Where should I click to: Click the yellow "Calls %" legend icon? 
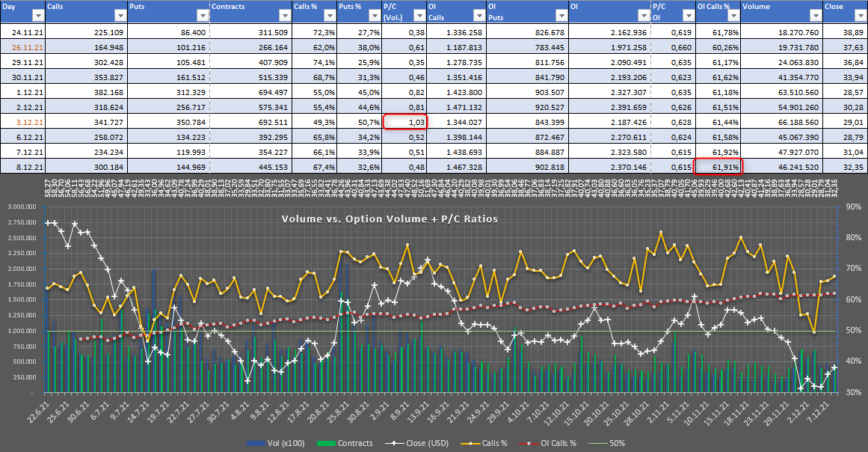tap(470, 442)
